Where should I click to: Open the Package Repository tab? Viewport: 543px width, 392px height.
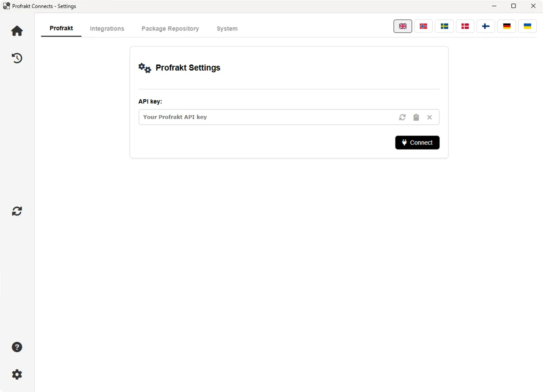pyautogui.click(x=170, y=29)
